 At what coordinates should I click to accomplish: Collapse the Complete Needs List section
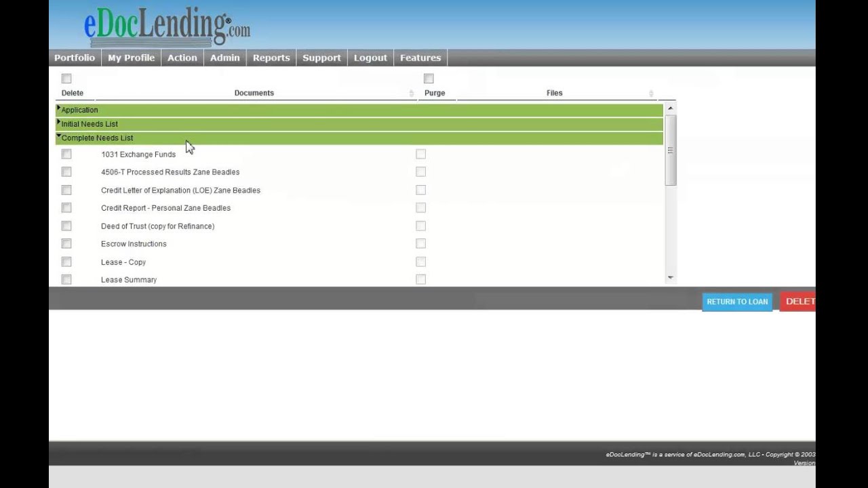point(359,138)
